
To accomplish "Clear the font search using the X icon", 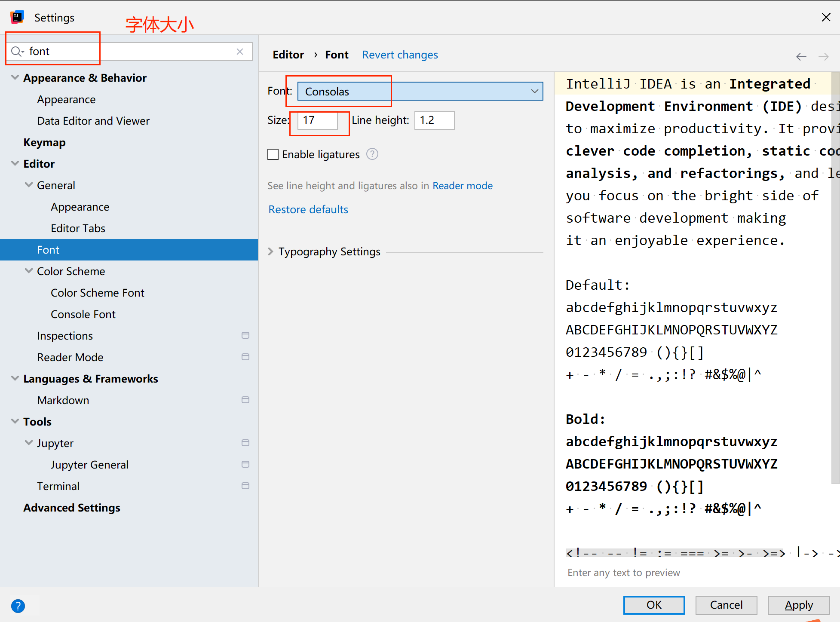I will pos(239,51).
